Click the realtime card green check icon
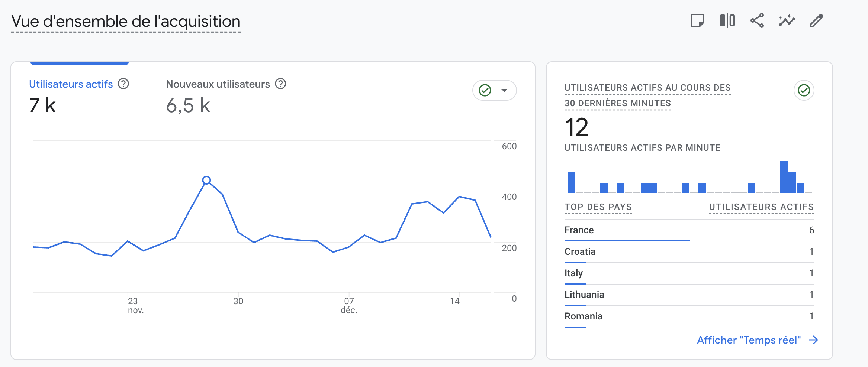 [804, 90]
